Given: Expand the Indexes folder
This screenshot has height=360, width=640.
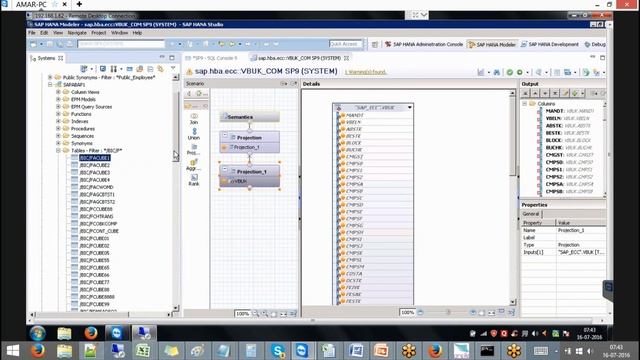Looking at the screenshot, I should [x=58, y=121].
